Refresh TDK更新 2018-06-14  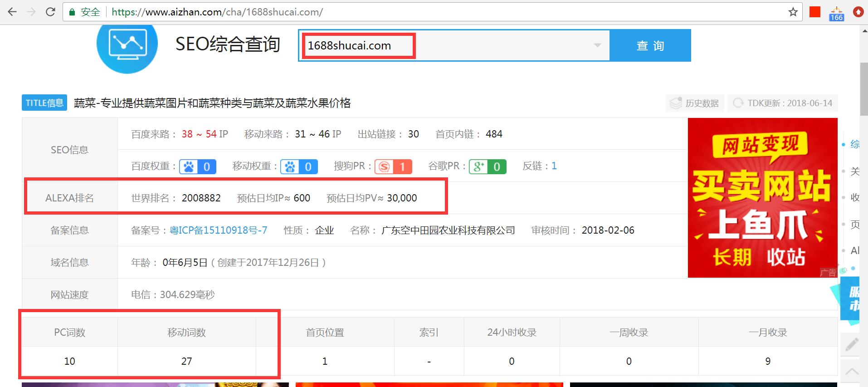[783, 103]
